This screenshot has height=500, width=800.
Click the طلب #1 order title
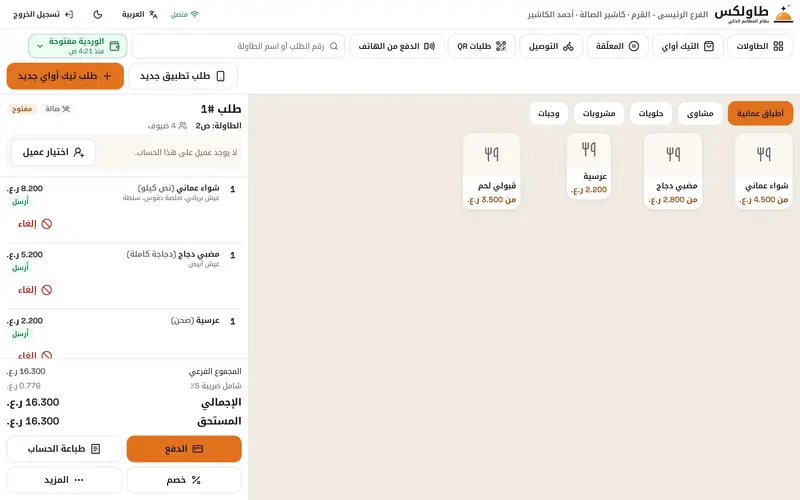tap(221, 109)
